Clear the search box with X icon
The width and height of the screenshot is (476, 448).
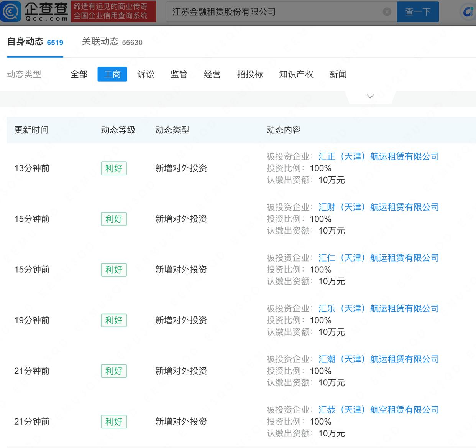coord(387,12)
